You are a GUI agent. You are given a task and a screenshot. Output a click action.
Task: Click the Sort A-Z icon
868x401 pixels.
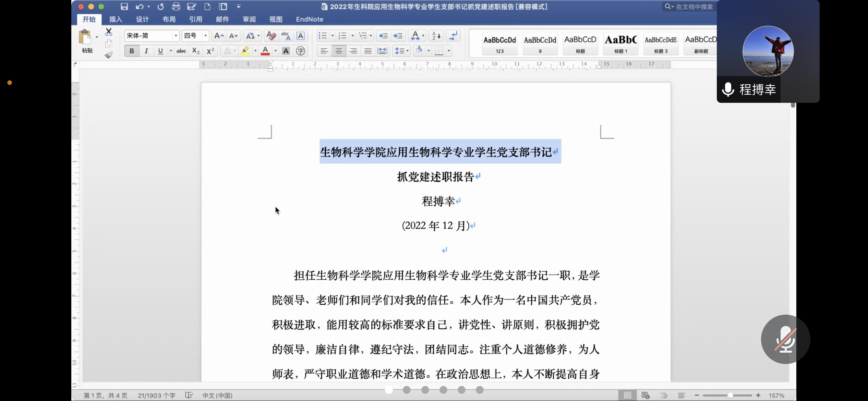pyautogui.click(x=436, y=36)
